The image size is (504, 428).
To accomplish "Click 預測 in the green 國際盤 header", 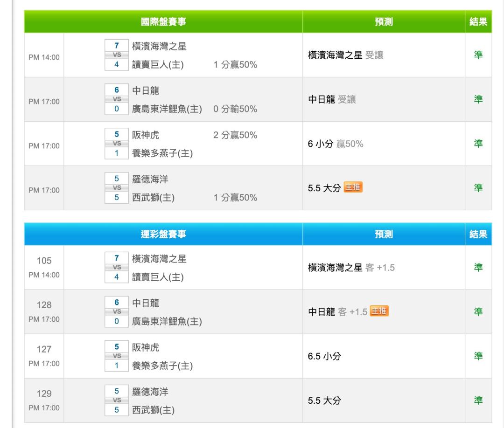I will pyautogui.click(x=384, y=21).
